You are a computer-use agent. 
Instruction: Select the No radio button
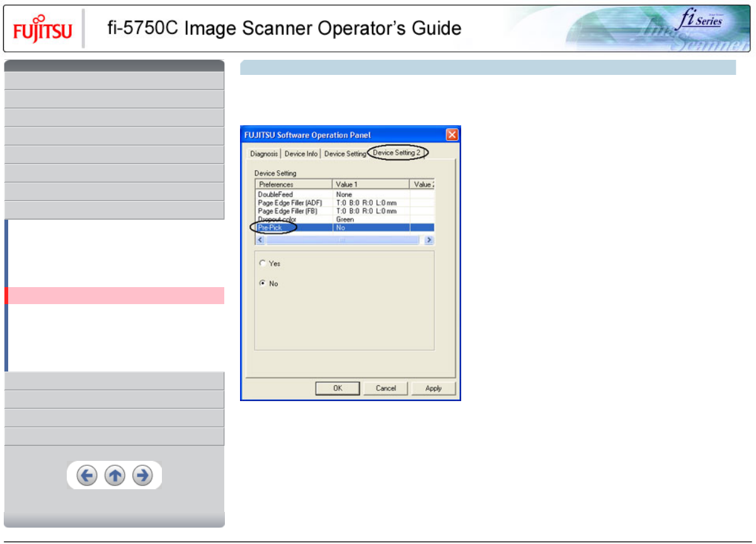[263, 284]
